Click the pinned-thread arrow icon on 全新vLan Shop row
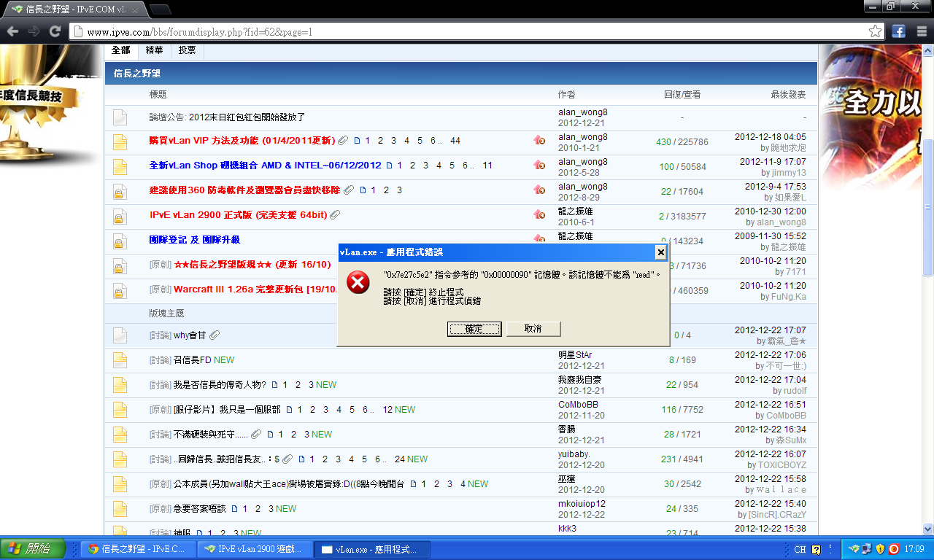The image size is (934, 560). click(x=539, y=166)
